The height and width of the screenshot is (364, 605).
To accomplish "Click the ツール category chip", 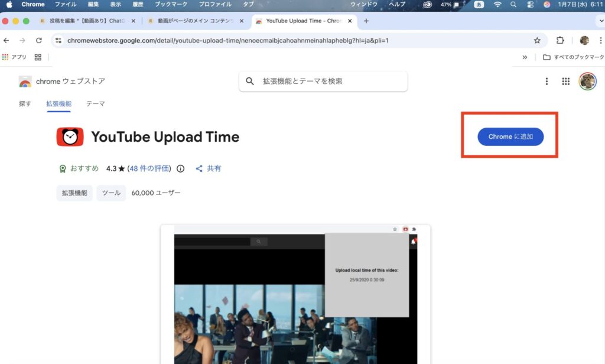I will [x=111, y=193].
